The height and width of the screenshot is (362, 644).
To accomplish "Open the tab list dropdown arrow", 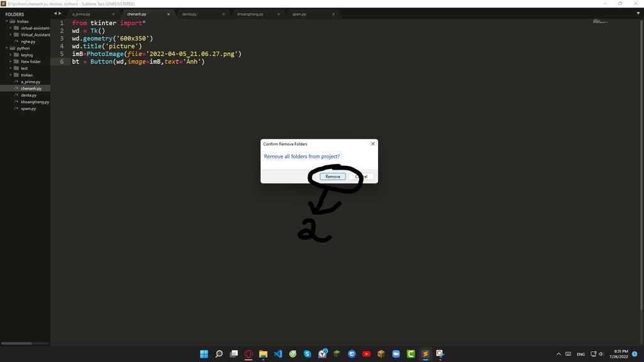I will [638, 13].
